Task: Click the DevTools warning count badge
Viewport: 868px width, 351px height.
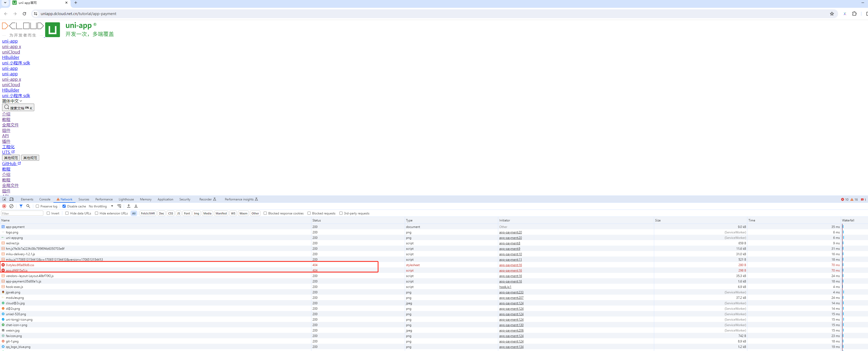Action: [854, 200]
